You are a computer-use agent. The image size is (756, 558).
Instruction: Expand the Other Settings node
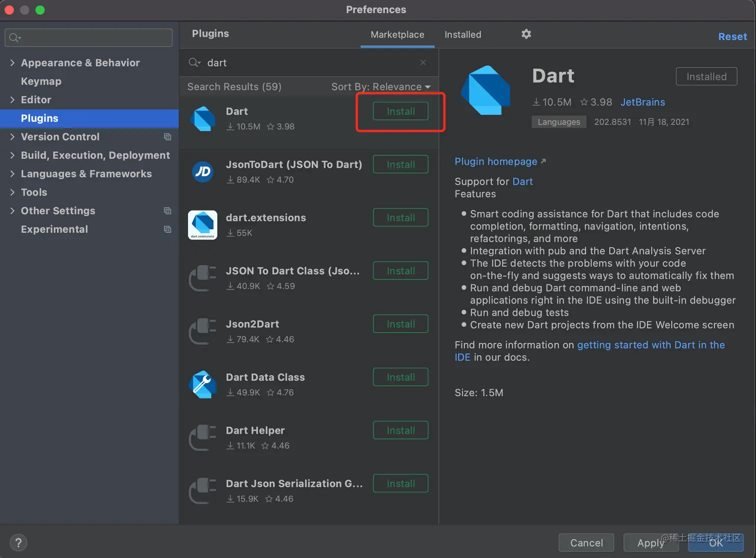coord(12,210)
